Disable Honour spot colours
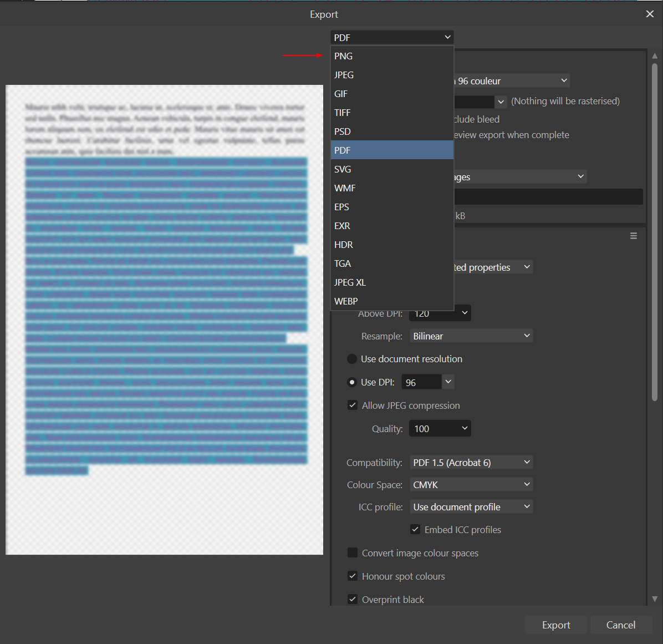 [353, 576]
